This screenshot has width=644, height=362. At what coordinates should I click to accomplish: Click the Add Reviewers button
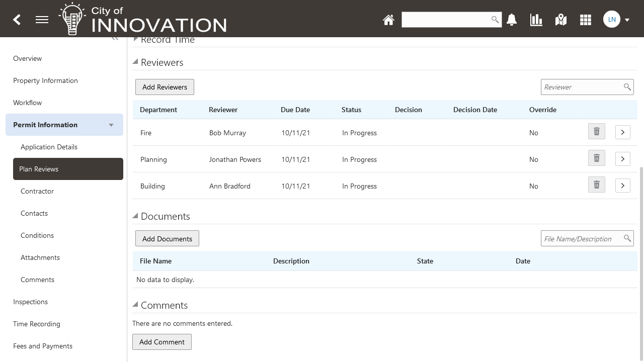[x=165, y=87]
